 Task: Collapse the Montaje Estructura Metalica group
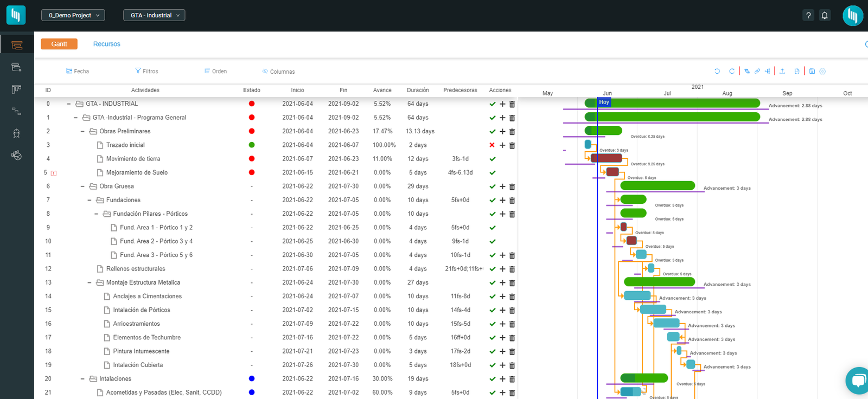tap(90, 282)
